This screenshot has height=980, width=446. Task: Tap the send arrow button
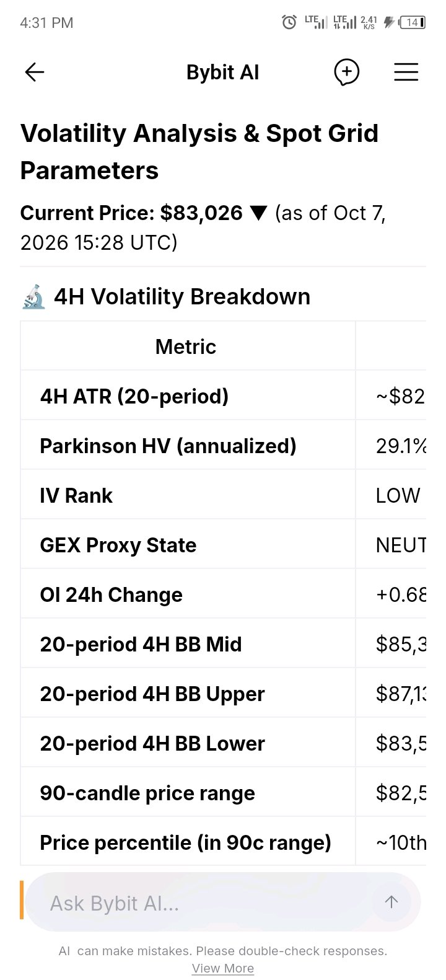(391, 902)
